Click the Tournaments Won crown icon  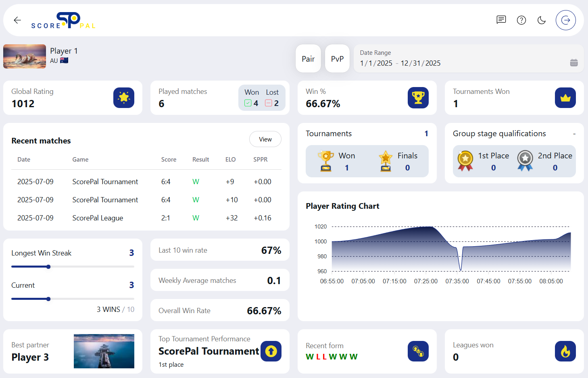(565, 98)
